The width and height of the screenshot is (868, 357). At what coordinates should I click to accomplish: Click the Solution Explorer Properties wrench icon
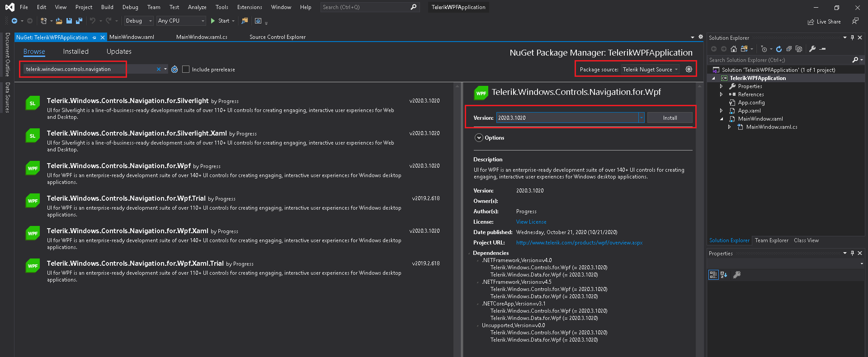(x=812, y=49)
